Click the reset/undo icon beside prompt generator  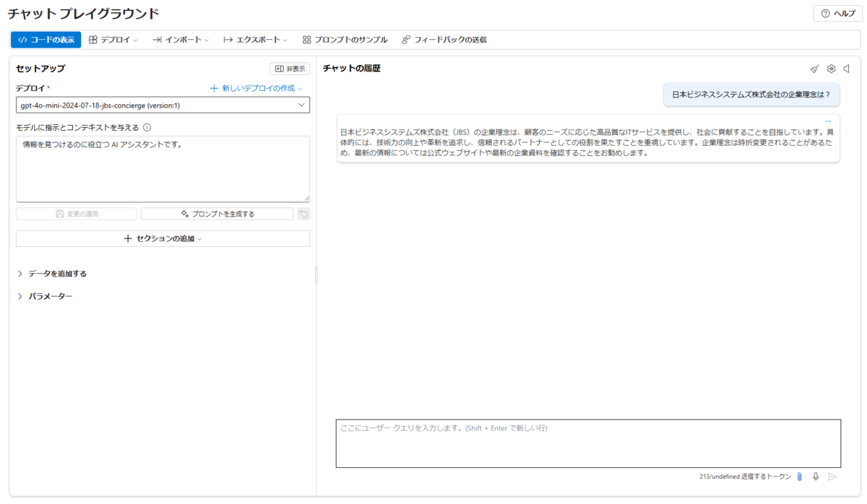pyautogui.click(x=303, y=214)
